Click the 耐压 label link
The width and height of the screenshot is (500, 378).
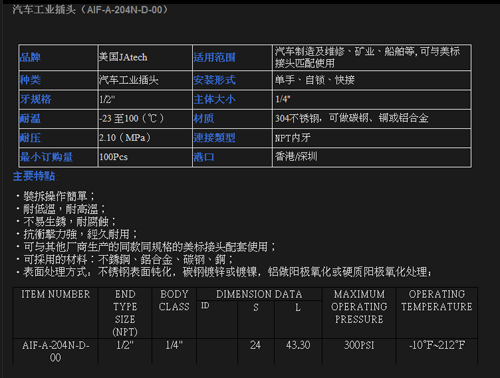(30, 138)
